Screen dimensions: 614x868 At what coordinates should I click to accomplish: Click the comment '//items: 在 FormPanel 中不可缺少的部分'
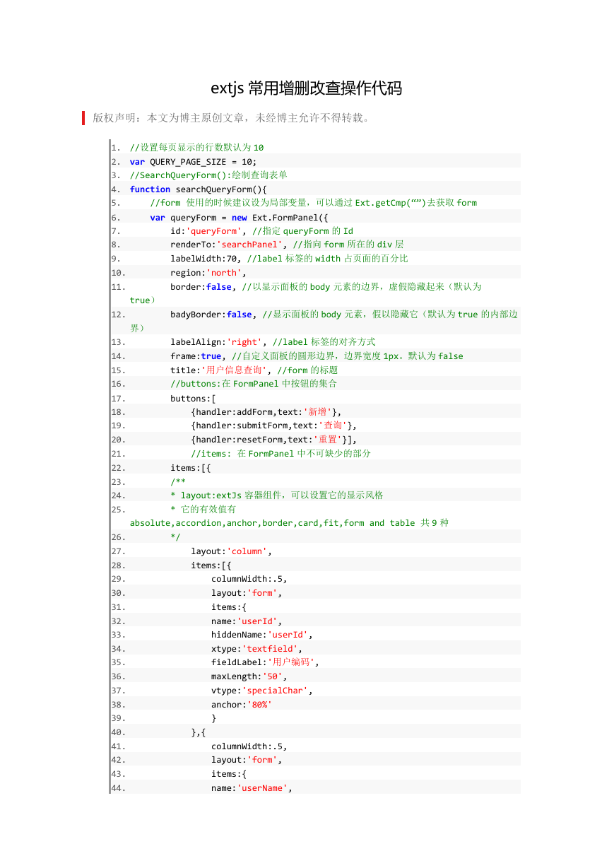coord(281,453)
